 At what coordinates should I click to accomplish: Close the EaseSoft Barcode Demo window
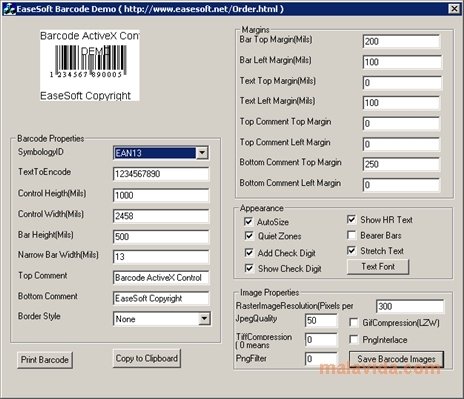point(454,8)
